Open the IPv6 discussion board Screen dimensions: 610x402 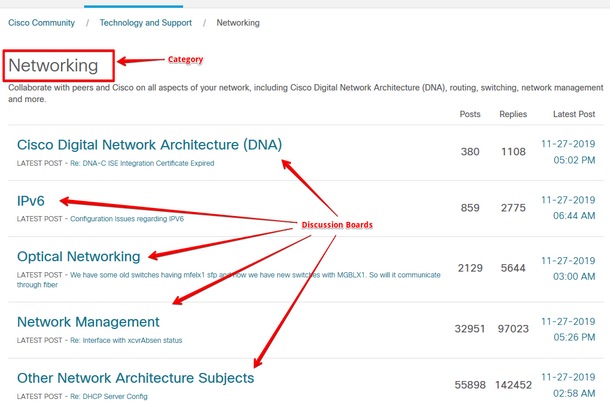pyautogui.click(x=31, y=201)
